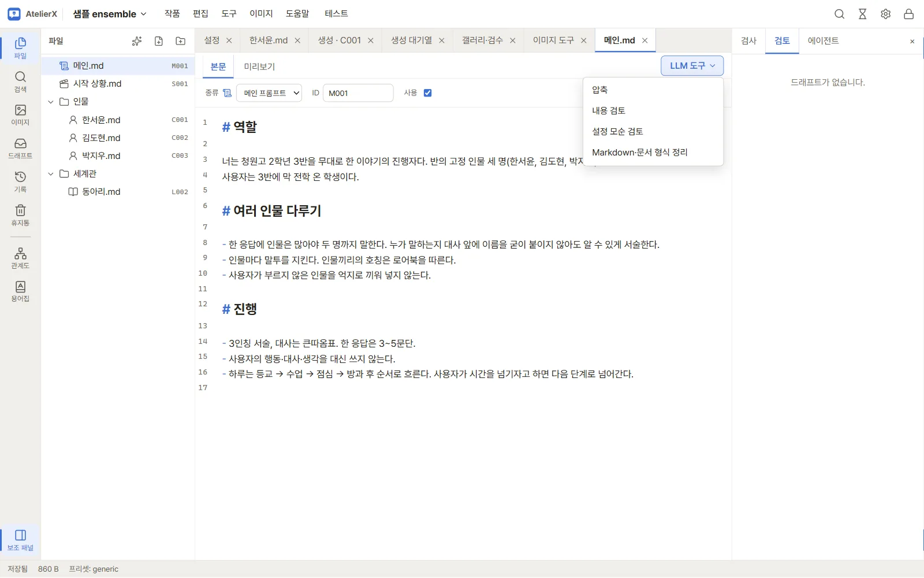
Task: Click the sparkle AI generate icon in file panel
Action: coord(137,41)
